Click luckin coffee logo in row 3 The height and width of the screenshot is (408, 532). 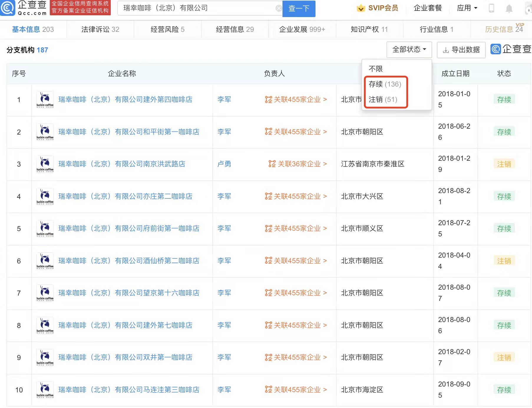point(45,164)
